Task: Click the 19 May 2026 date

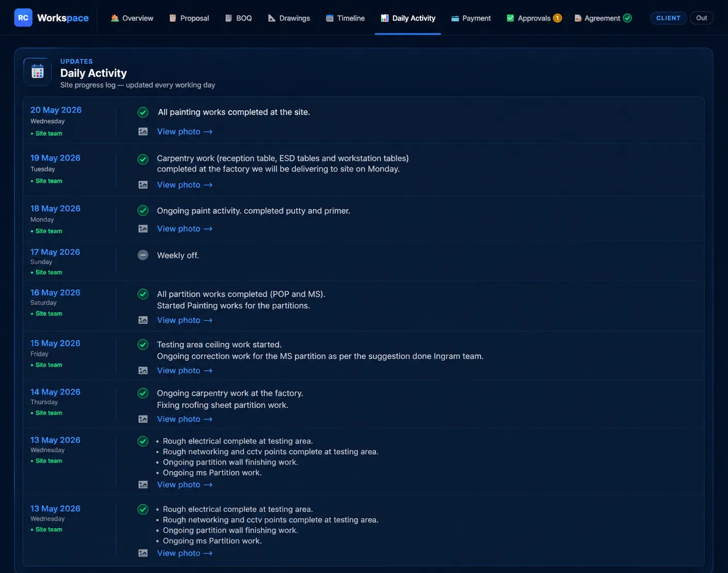Action: (x=55, y=158)
